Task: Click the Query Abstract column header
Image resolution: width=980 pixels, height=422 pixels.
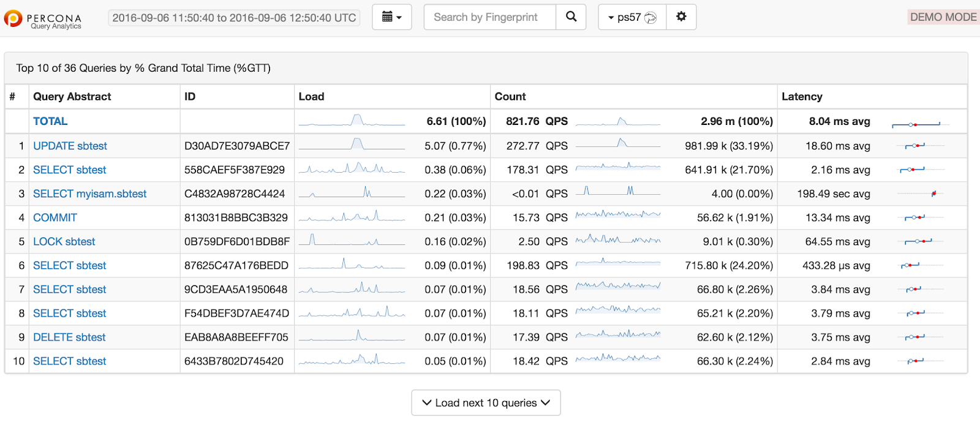Action: (72, 96)
